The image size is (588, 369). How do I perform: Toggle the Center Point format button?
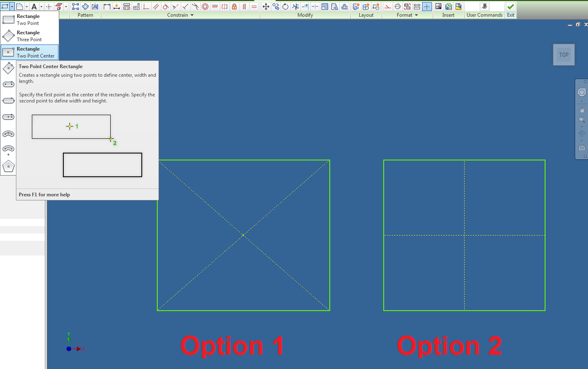pos(426,6)
